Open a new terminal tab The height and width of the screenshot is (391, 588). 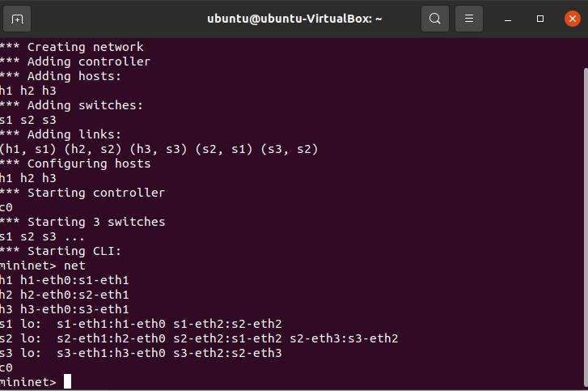17,19
